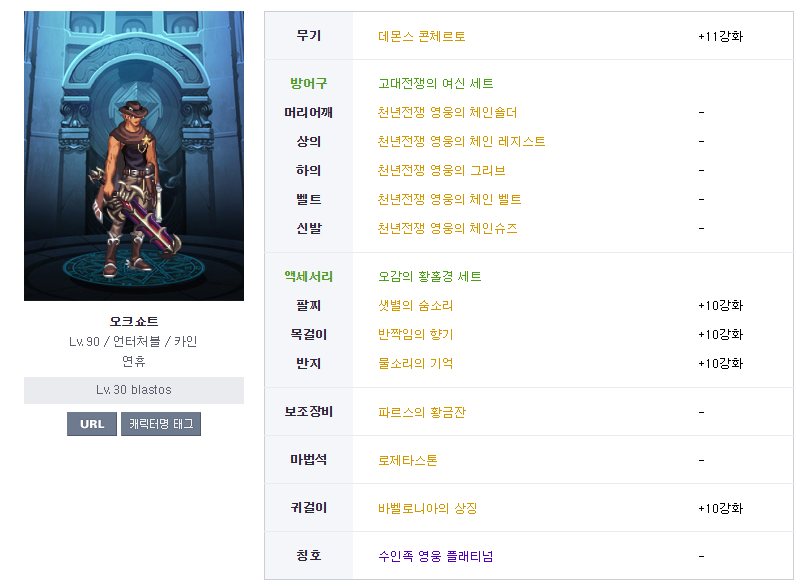Open the 수인족 영웅 플래티넘 title item
This screenshot has width=811, height=588.
[435, 556]
